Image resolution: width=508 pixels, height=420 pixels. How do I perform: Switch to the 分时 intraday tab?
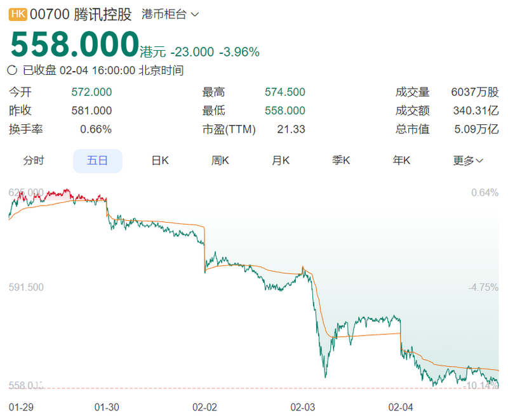34,161
